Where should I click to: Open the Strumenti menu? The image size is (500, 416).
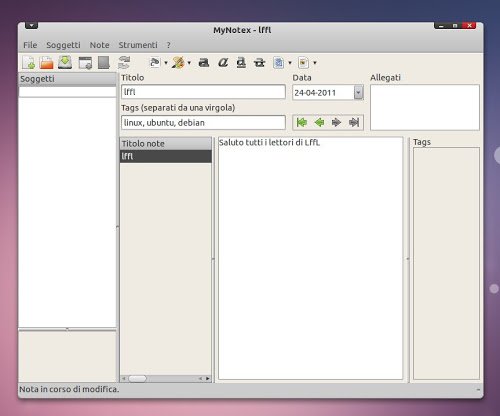tap(138, 45)
